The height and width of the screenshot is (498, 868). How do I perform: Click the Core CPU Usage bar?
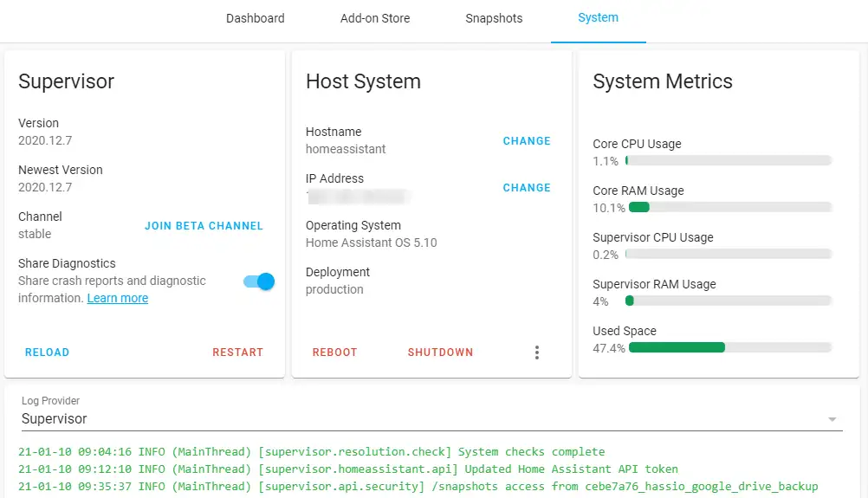[x=729, y=160]
